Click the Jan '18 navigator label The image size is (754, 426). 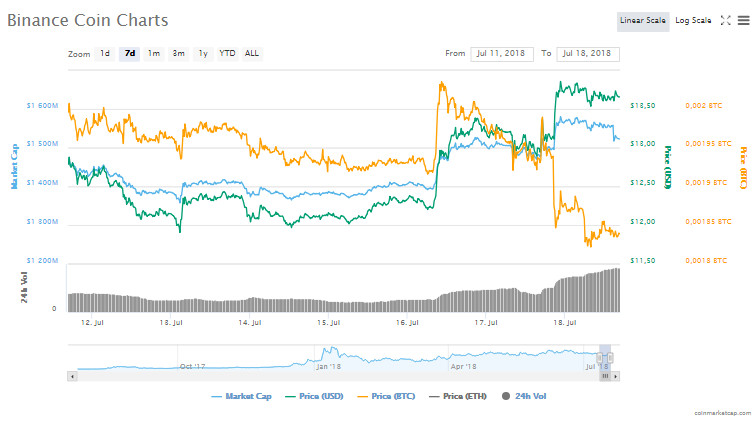point(329,366)
